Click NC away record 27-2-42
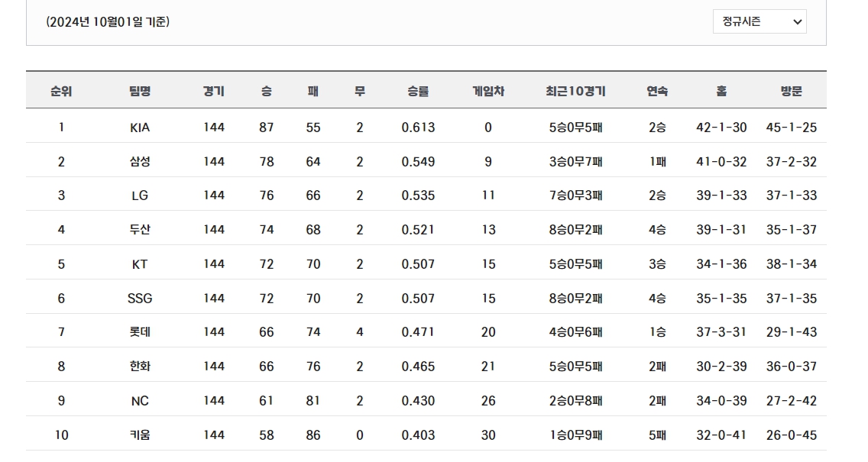 pos(792,401)
